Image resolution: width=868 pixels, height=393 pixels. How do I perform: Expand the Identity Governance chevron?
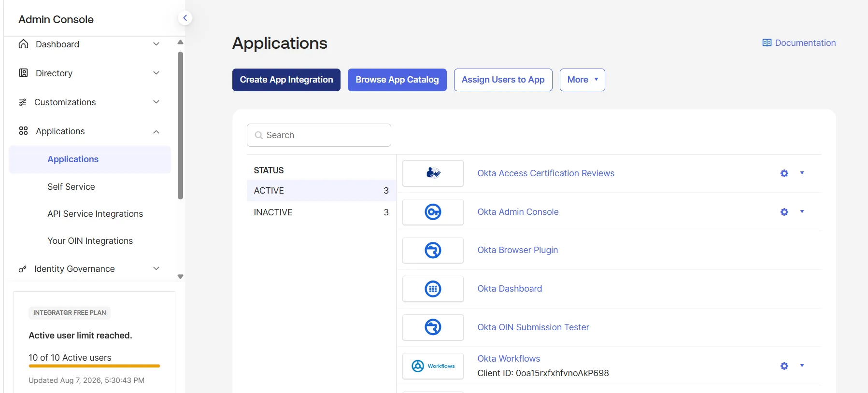tap(156, 268)
